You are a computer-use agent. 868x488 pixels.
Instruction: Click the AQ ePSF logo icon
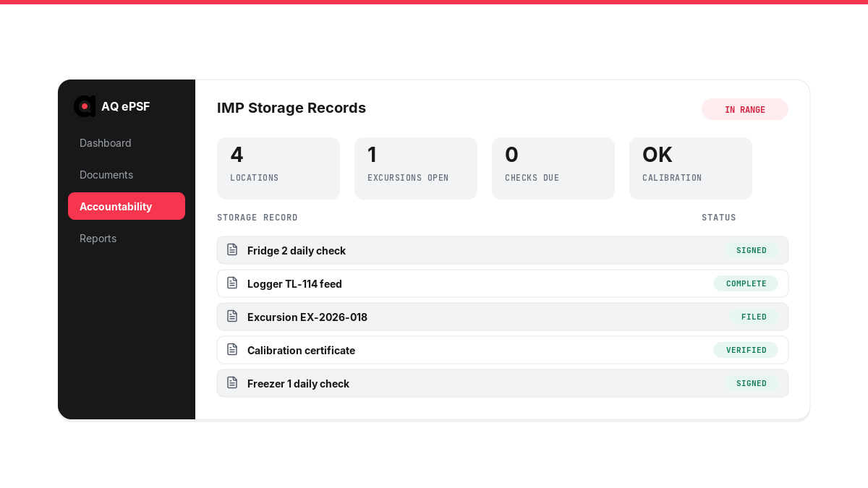click(85, 106)
